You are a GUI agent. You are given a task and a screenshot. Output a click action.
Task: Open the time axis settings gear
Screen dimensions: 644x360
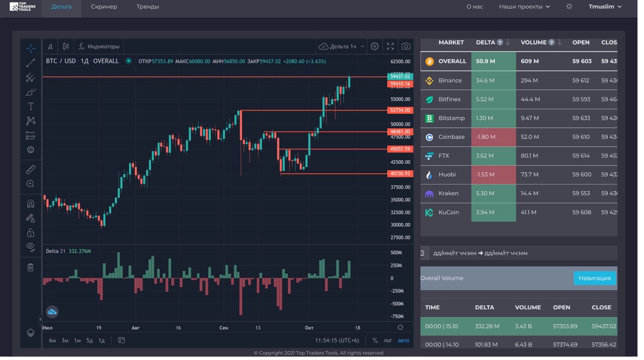click(400, 328)
